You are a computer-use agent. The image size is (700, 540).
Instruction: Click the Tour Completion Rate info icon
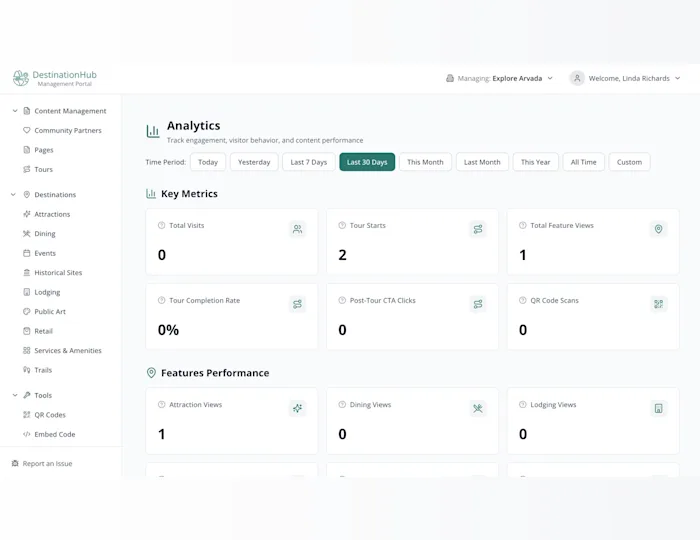[162, 300]
